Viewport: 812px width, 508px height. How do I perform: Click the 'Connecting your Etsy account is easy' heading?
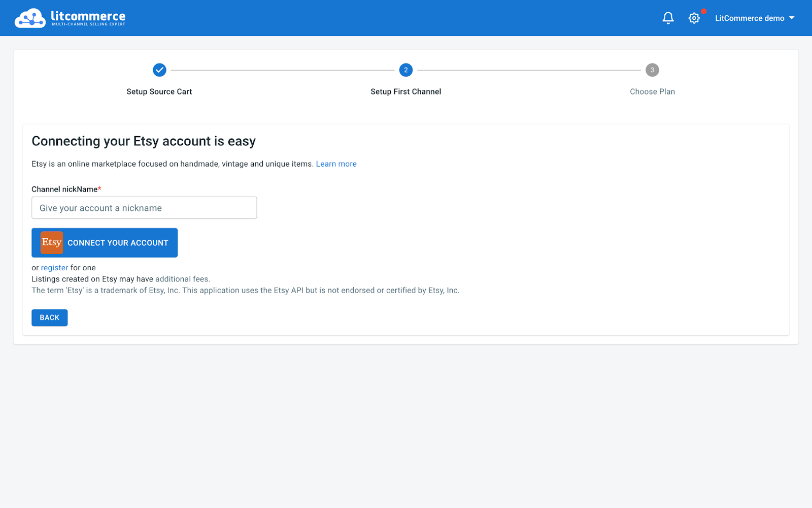(x=144, y=141)
